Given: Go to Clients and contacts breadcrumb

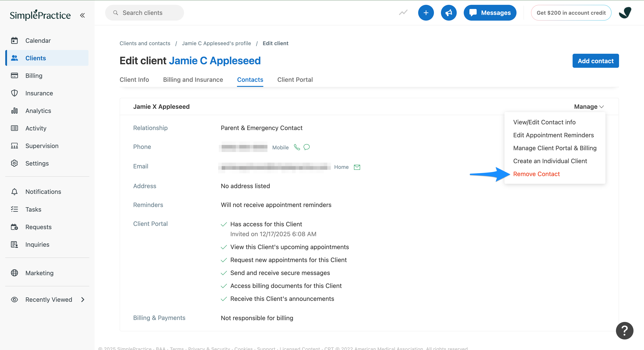Looking at the screenshot, I should point(145,43).
